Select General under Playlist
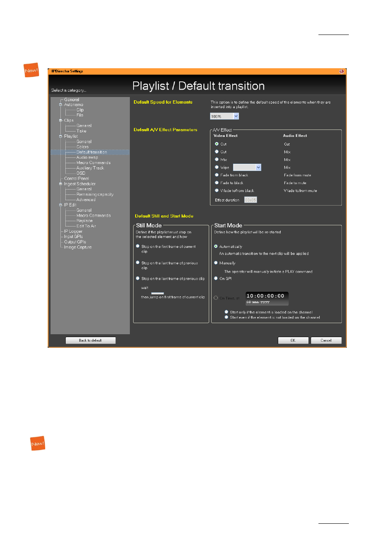Viewport: 392px width, 555px height. coord(84,141)
